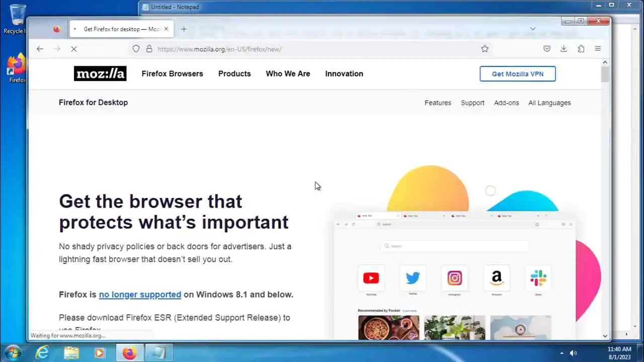The image size is (644, 362).
Task: Select the Get Firefox for desktop tab
Action: (121, 29)
